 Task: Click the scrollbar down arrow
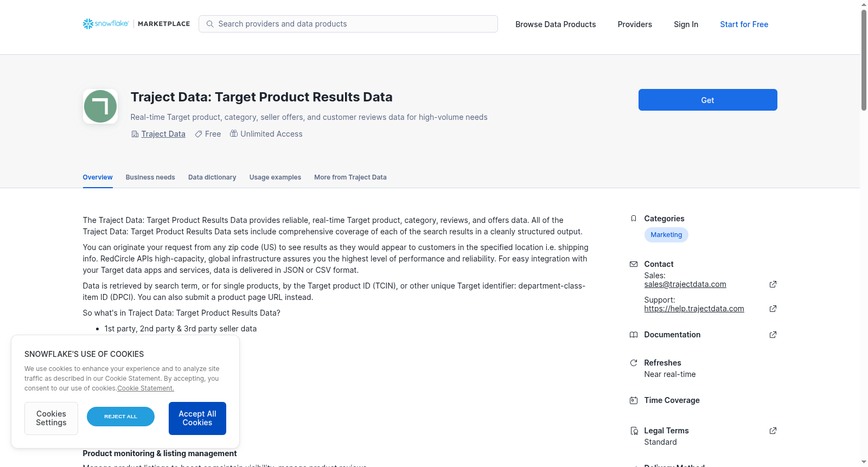[x=864, y=462]
